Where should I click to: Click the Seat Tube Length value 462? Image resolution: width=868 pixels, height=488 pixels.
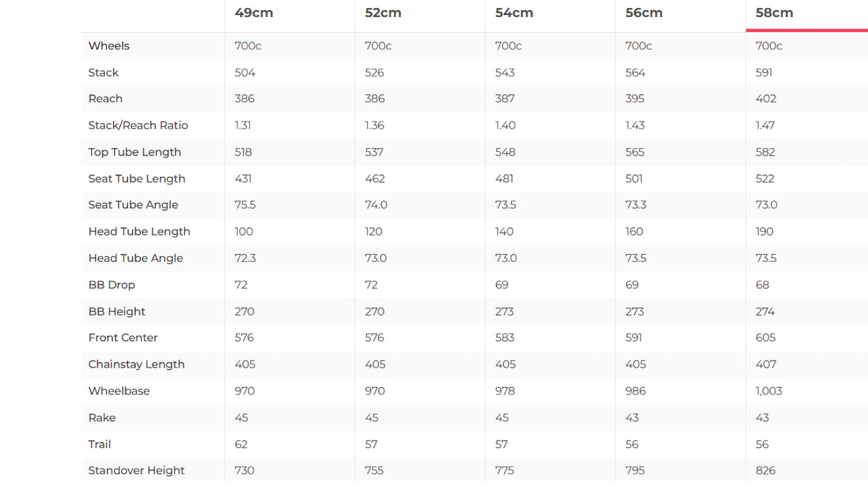(375, 179)
